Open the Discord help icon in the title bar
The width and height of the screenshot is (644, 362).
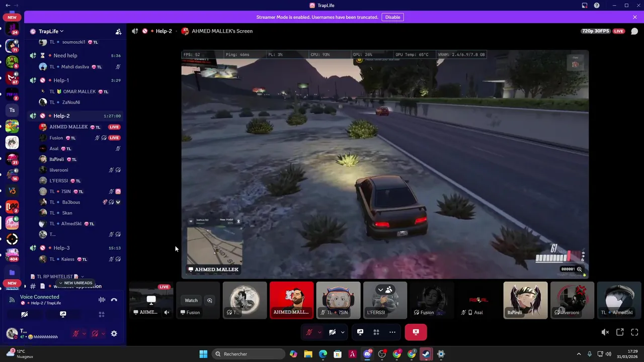(x=597, y=6)
